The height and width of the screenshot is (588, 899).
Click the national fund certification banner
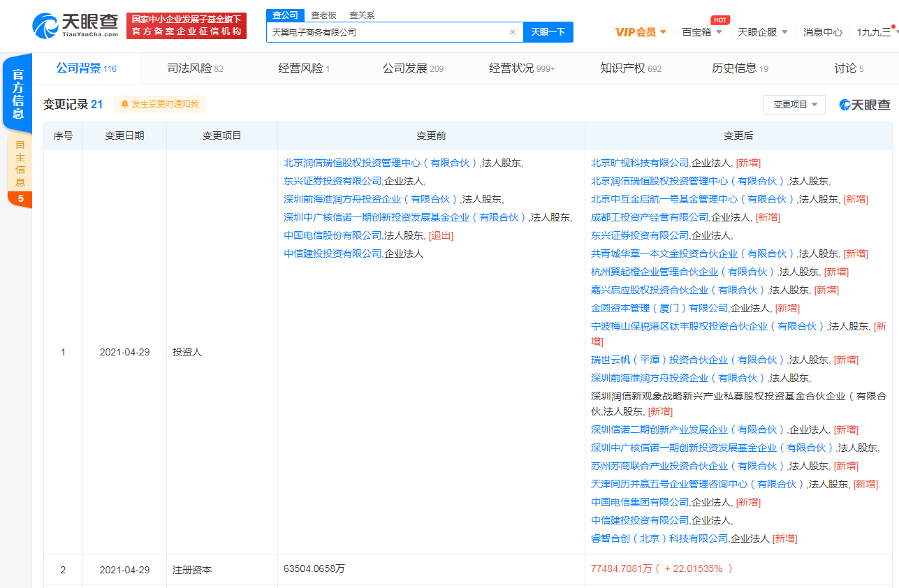coord(187,26)
